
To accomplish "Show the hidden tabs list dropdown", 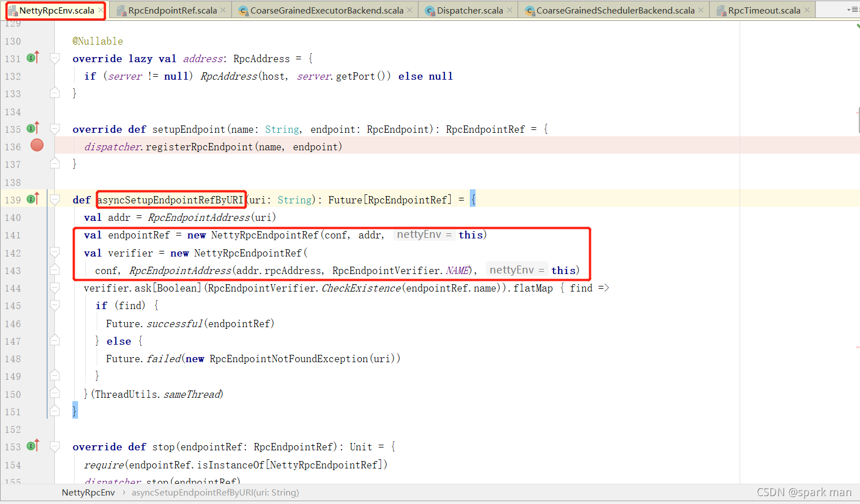I will (852, 10).
